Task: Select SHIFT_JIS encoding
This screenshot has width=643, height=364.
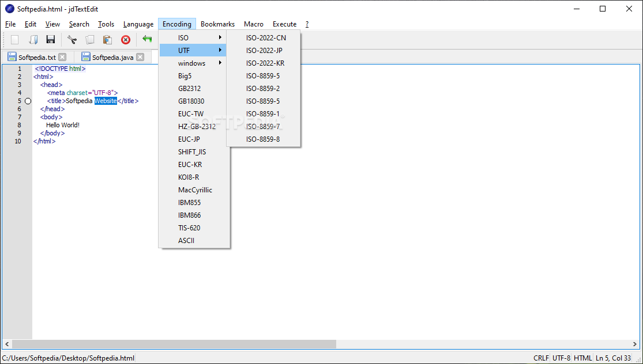Action: [194, 152]
